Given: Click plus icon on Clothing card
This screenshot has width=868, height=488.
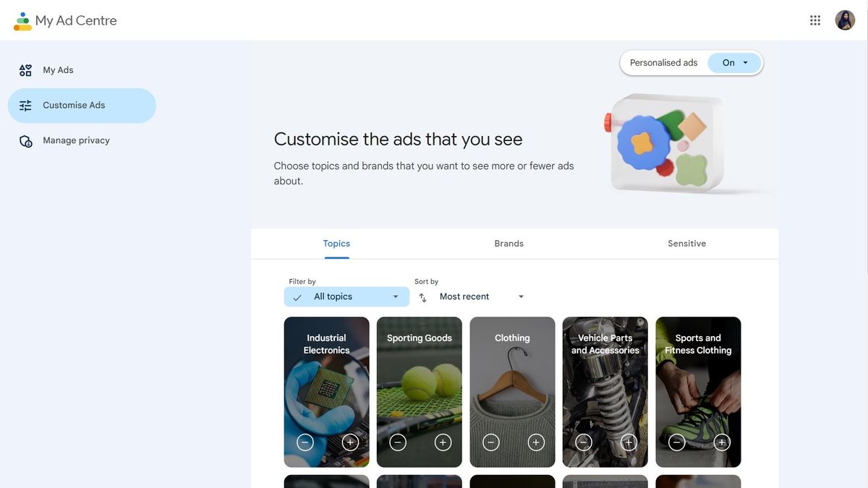Looking at the screenshot, I should click(536, 442).
